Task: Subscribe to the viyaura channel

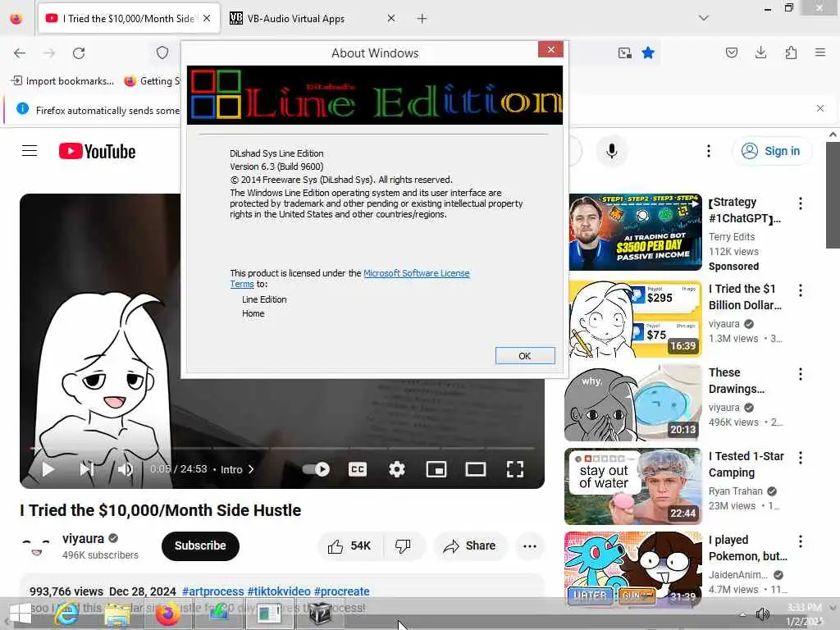Action: coord(200,546)
